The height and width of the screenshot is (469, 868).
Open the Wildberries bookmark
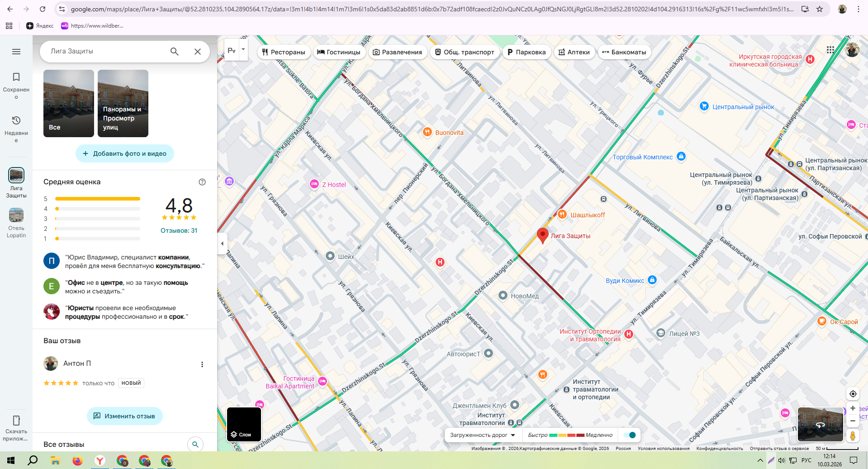tap(92, 26)
